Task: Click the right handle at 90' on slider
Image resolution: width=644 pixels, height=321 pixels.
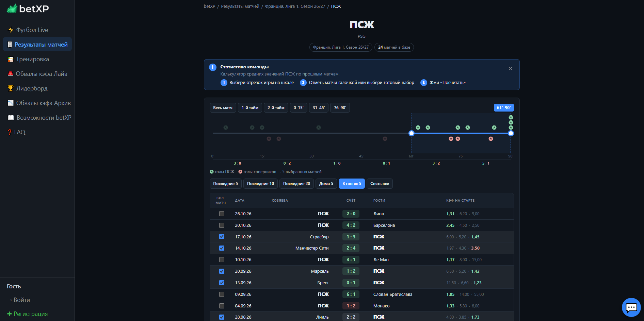Action: click(511, 133)
